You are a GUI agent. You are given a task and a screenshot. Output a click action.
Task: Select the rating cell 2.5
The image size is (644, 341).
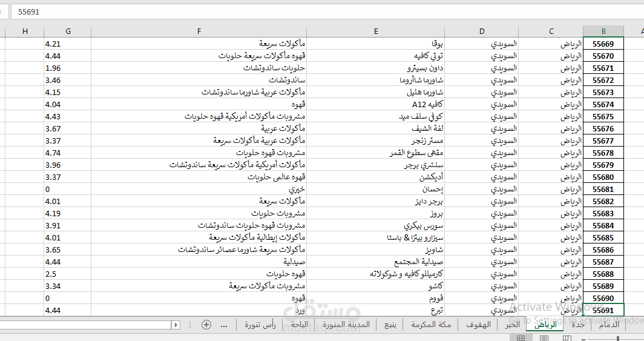pos(68,274)
